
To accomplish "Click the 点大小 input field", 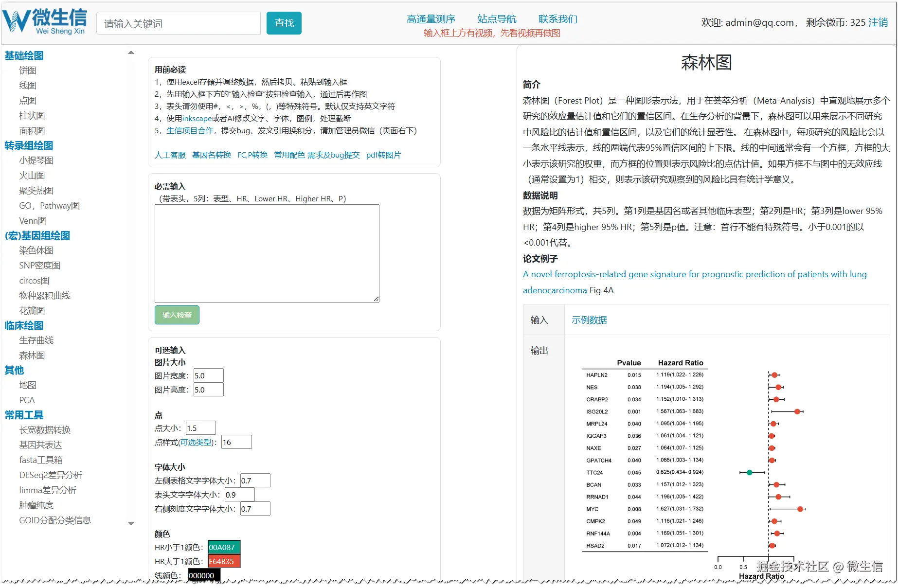I will click(201, 428).
